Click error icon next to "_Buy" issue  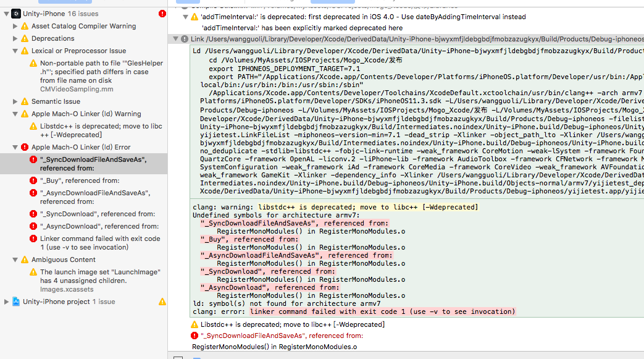tap(33, 180)
